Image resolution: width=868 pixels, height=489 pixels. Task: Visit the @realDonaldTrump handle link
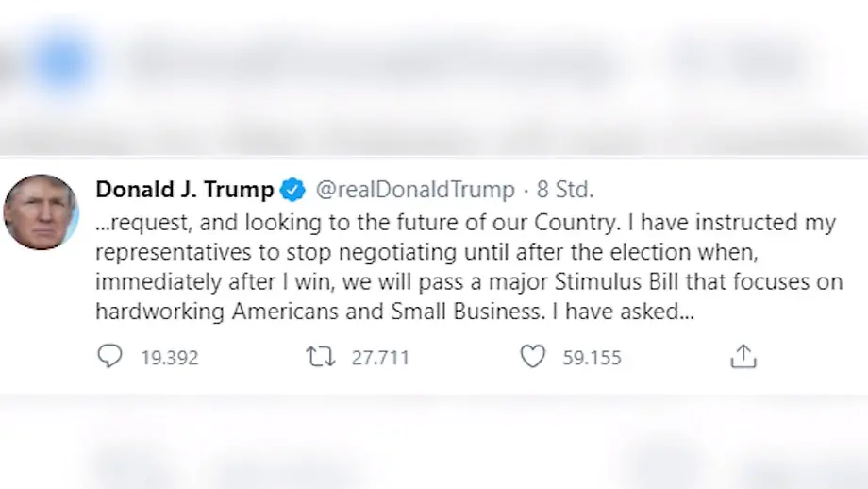click(414, 190)
